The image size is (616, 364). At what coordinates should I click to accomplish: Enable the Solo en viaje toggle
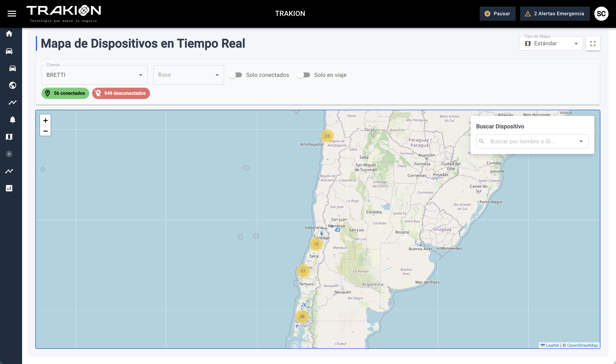[x=304, y=75]
